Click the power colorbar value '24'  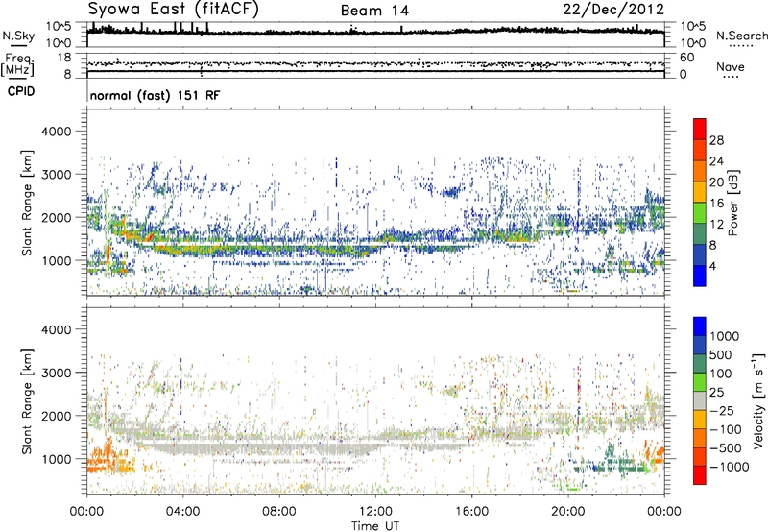click(716, 161)
